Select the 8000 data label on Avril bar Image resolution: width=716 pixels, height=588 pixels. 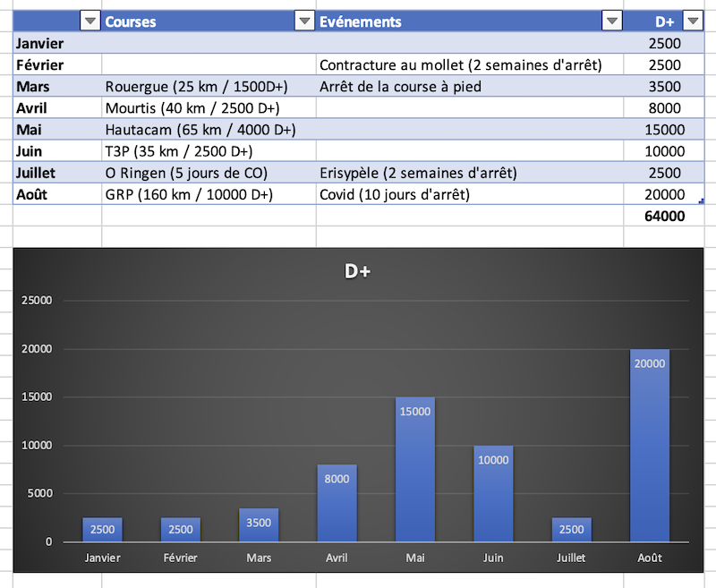[x=337, y=479]
